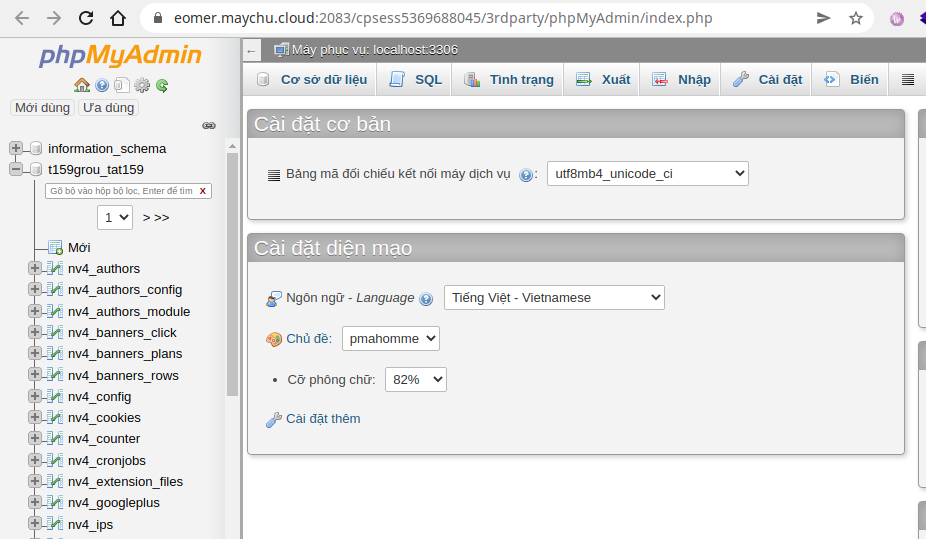This screenshot has width=926, height=539.
Task: Go back in browser history
Action: pyautogui.click(x=22, y=18)
